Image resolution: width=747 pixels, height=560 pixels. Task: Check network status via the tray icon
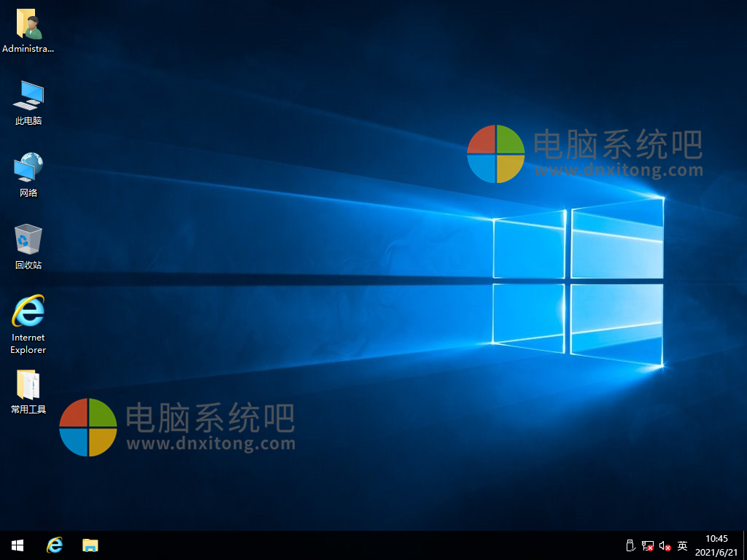point(648,545)
